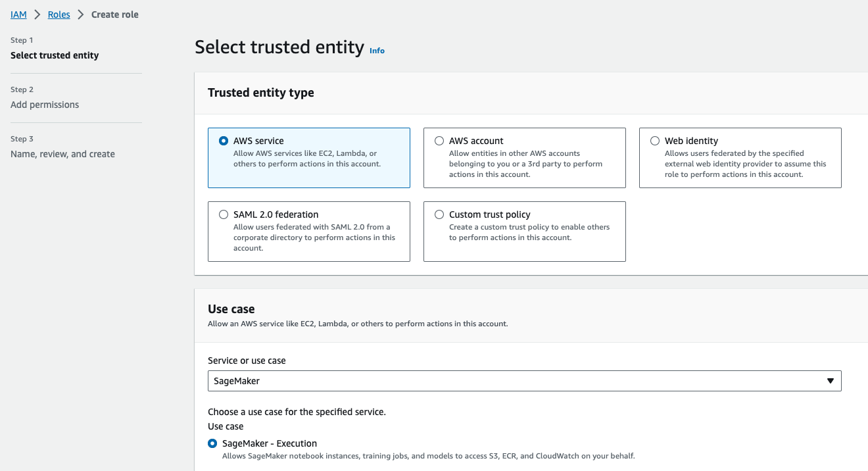Viewport: 868px width, 471px height.
Task: Choose AWS account trusted entity
Action: coord(439,141)
